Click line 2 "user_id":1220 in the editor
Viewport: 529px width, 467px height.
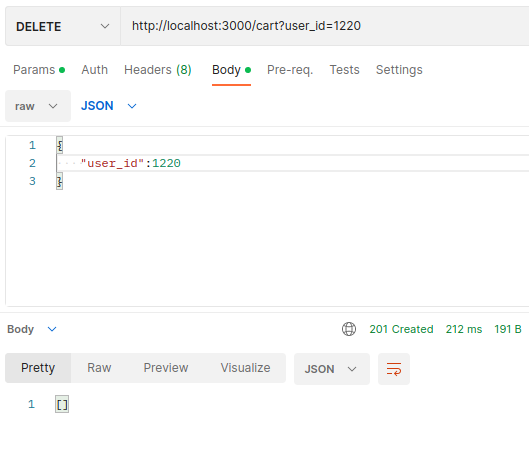coord(130,163)
